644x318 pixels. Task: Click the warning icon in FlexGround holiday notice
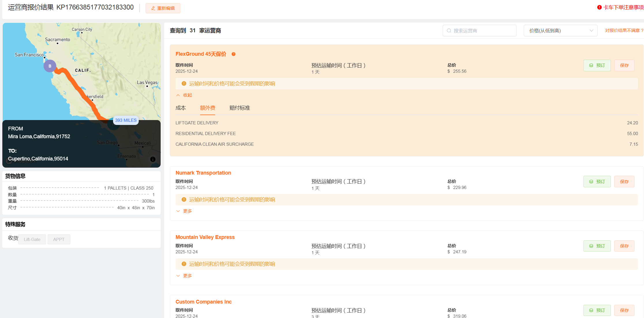[x=183, y=83]
